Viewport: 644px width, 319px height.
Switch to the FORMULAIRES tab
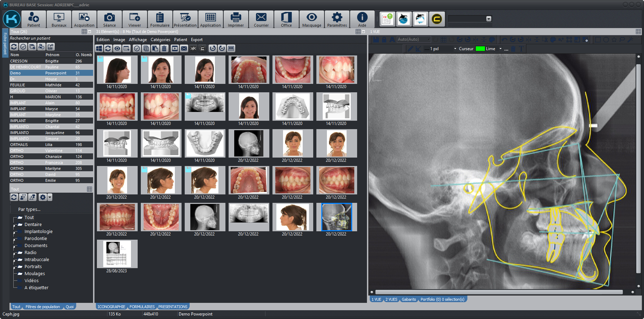click(x=142, y=307)
